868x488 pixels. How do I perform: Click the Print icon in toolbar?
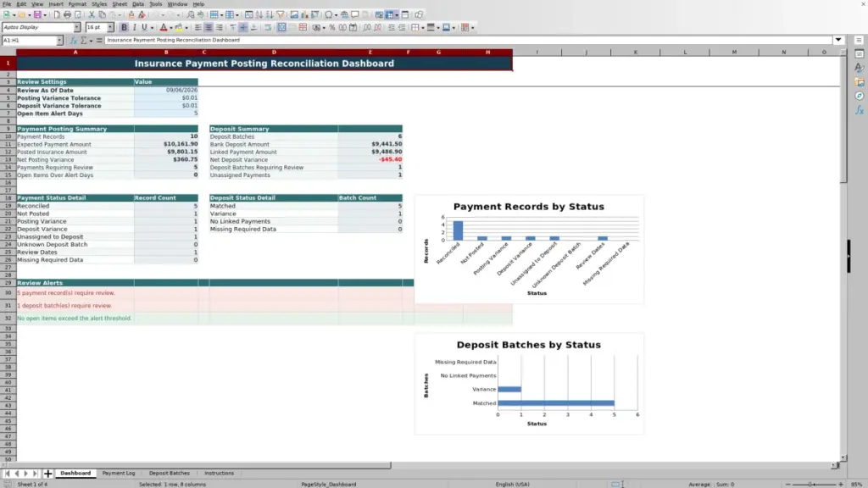click(67, 15)
